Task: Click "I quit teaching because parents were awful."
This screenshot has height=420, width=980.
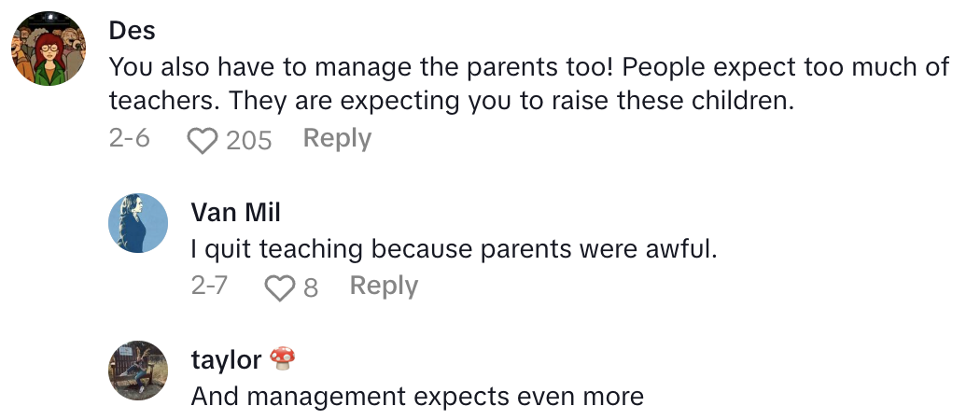Action: tap(453, 249)
